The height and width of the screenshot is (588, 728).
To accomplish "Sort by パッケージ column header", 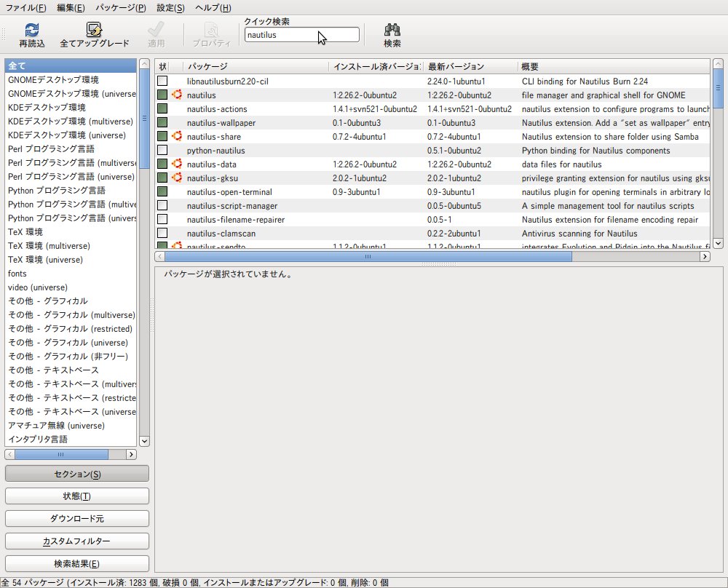I will point(256,66).
